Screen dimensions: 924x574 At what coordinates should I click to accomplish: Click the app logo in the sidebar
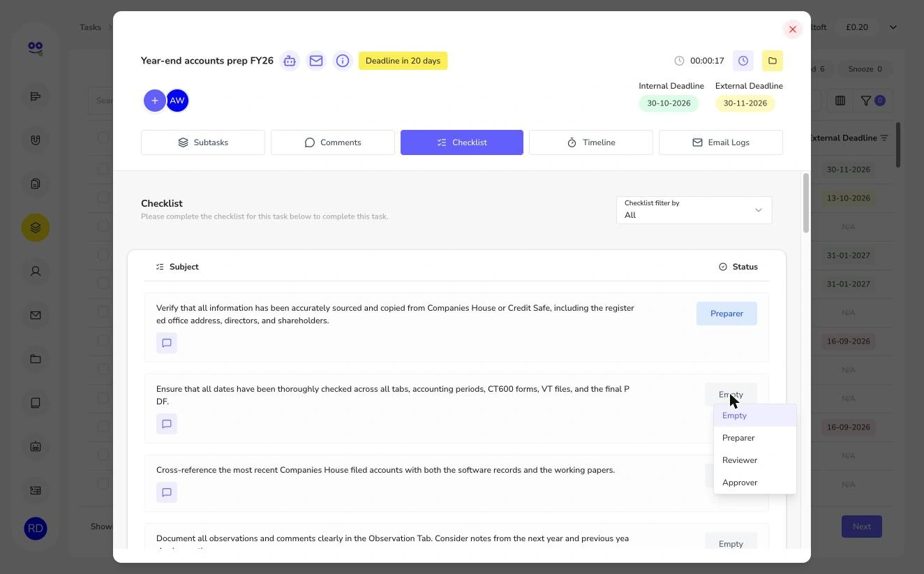pyautogui.click(x=36, y=47)
